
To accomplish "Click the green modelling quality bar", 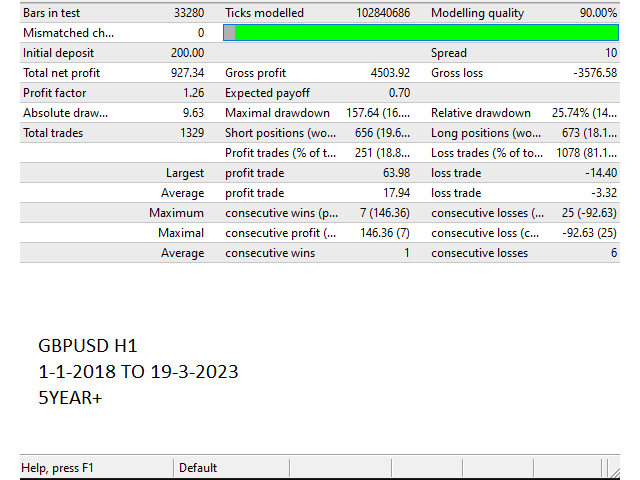I will pyautogui.click(x=421, y=33).
